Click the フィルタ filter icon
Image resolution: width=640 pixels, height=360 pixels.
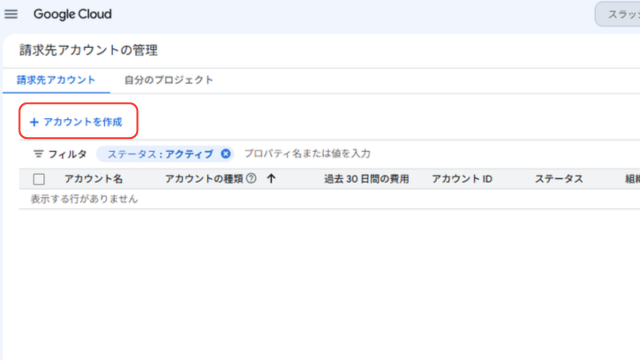tap(38, 154)
